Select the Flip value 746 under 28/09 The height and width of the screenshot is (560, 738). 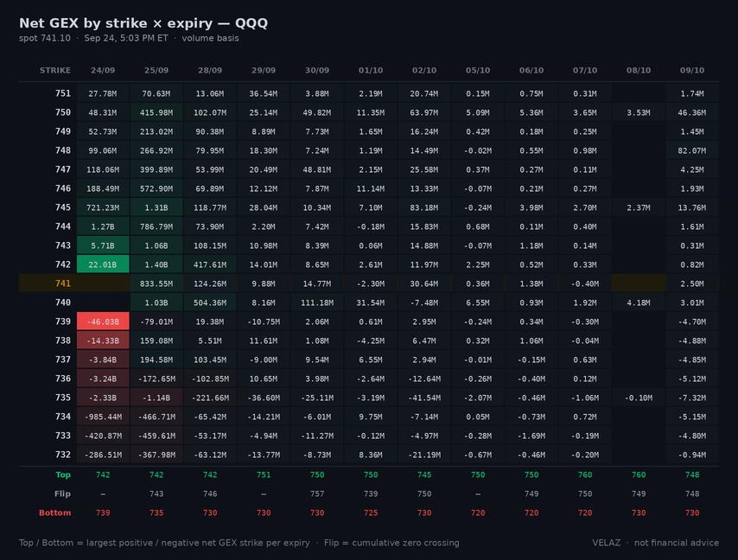[x=210, y=493]
